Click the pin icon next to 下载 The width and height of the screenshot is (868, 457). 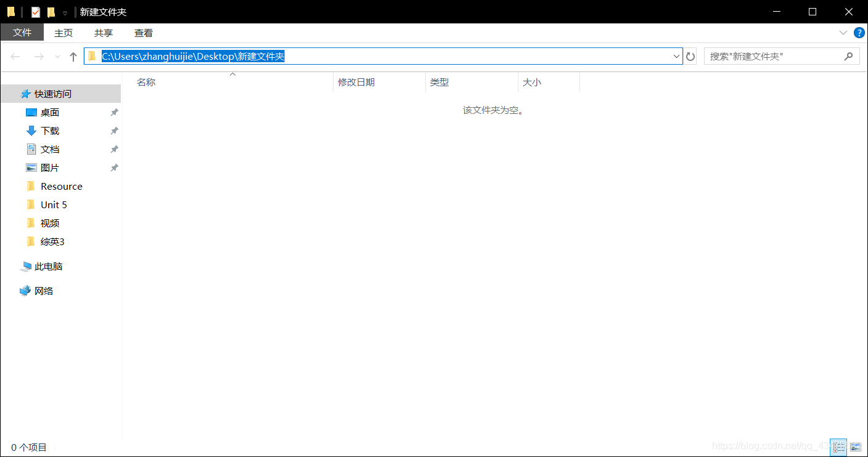pyautogui.click(x=114, y=131)
